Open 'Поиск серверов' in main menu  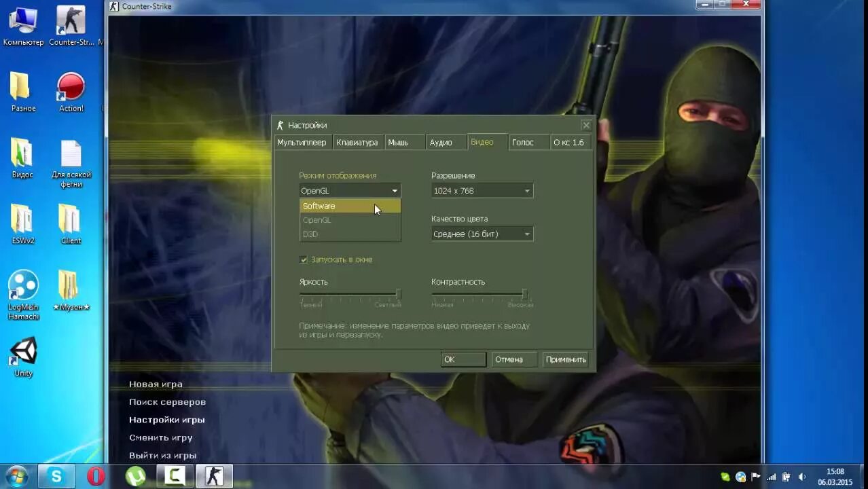[x=167, y=401]
